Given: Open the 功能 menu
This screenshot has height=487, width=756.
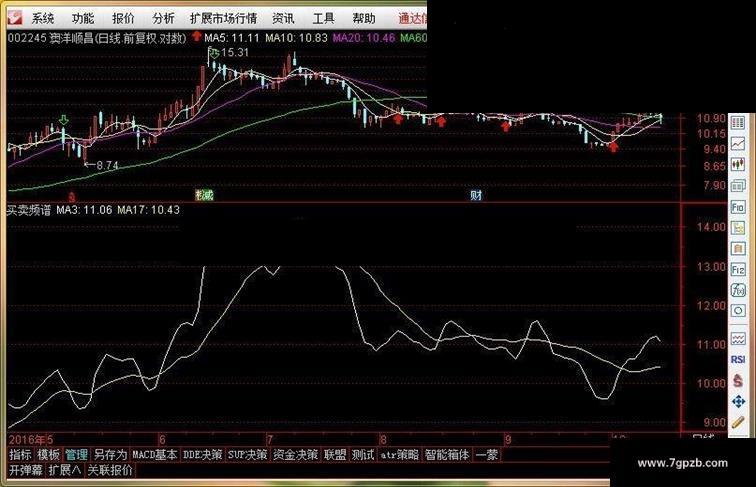Looking at the screenshot, I should click(x=83, y=19).
